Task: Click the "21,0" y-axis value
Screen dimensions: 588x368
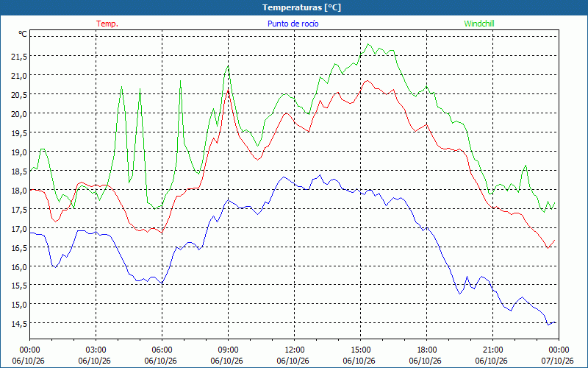Action: [19, 76]
